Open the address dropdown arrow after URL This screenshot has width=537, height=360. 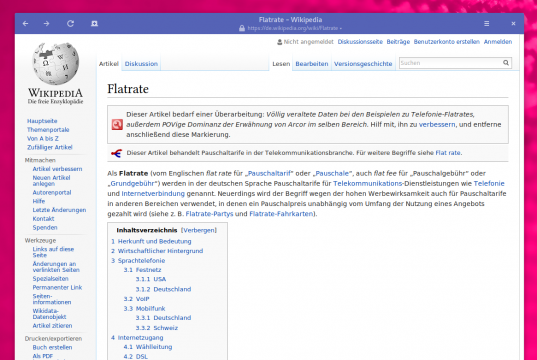(340, 28)
